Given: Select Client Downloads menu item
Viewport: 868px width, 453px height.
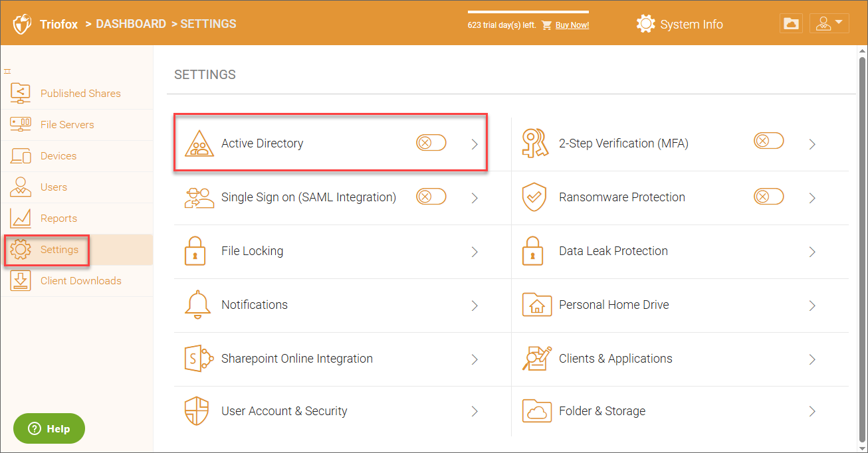Looking at the screenshot, I should coord(76,281).
